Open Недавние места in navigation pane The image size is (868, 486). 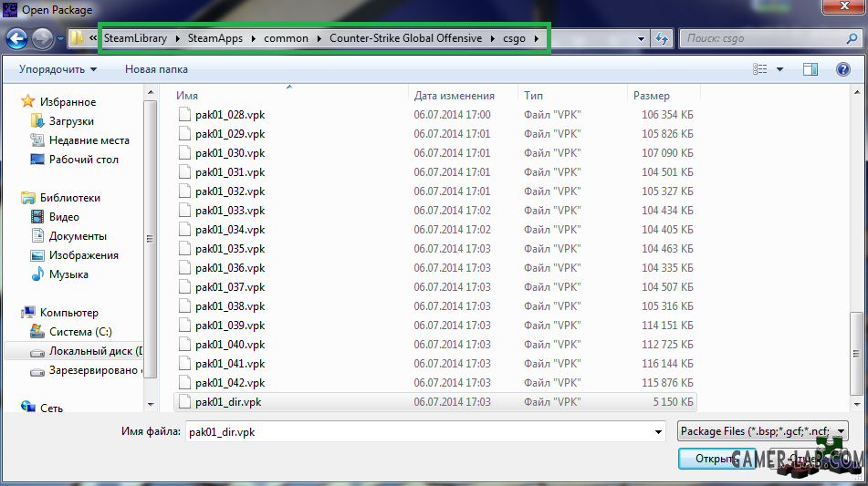click(x=89, y=140)
